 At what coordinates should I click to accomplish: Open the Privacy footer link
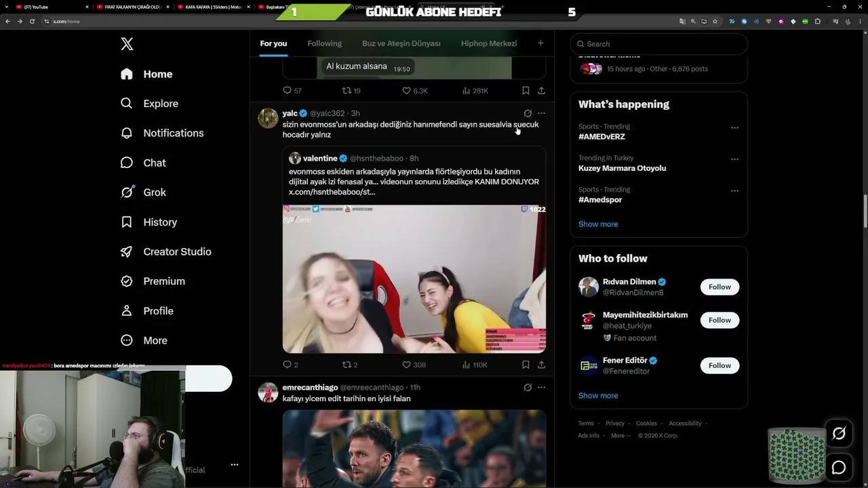pyautogui.click(x=615, y=424)
